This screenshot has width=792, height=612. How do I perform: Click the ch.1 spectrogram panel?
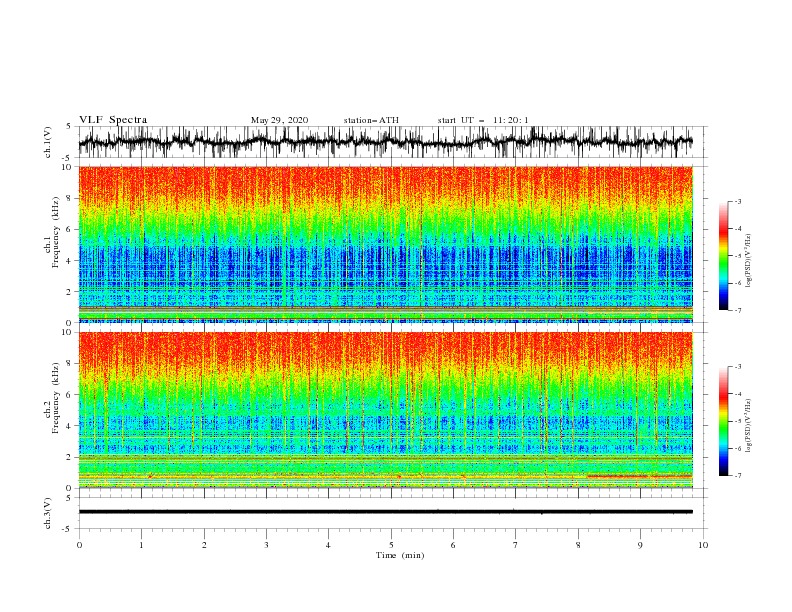(386, 244)
